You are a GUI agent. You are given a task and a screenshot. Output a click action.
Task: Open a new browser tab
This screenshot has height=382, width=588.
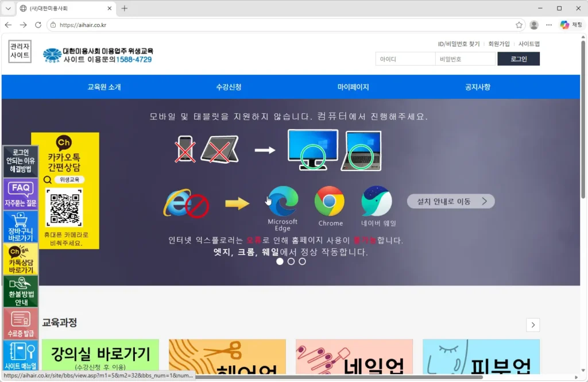tap(125, 8)
